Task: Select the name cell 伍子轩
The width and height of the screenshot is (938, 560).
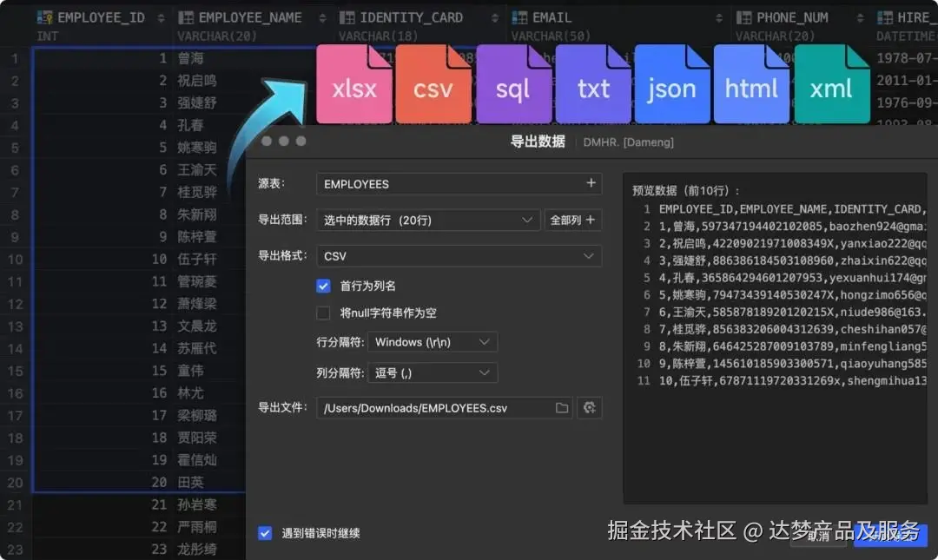Action: (x=197, y=259)
